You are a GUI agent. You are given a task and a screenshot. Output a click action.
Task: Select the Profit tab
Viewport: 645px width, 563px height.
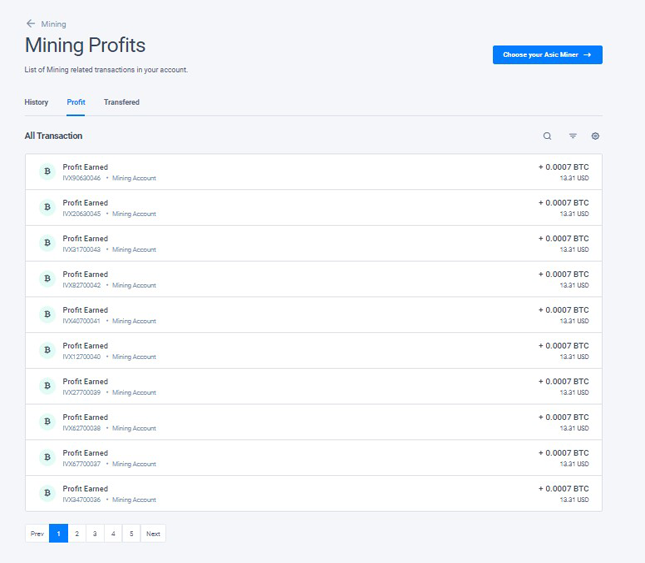76,102
